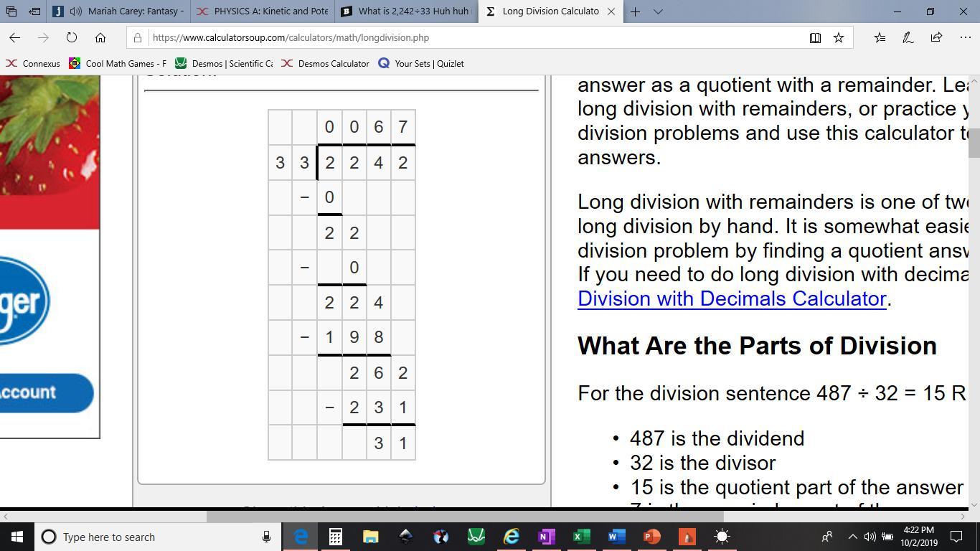
Task: Open Internet Explorer from the taskbar
Action: pyautogui.click(x=512, y=537)
